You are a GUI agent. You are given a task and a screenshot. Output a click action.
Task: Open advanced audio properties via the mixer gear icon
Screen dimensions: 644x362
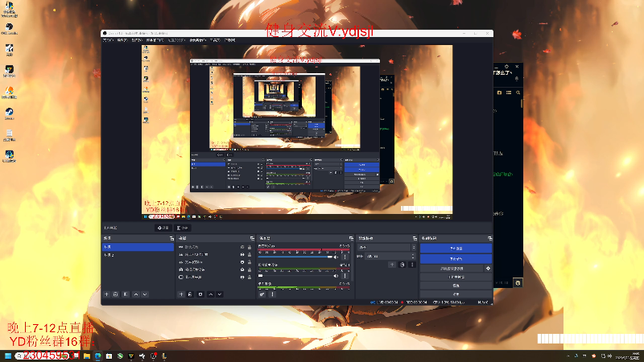262,294
